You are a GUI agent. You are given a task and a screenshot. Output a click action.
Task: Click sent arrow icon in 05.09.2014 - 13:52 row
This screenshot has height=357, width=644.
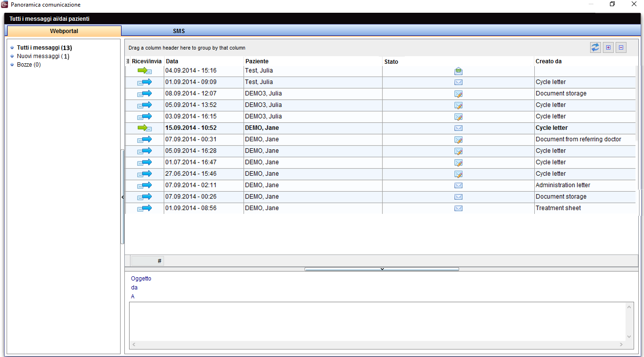pos(145,105)
